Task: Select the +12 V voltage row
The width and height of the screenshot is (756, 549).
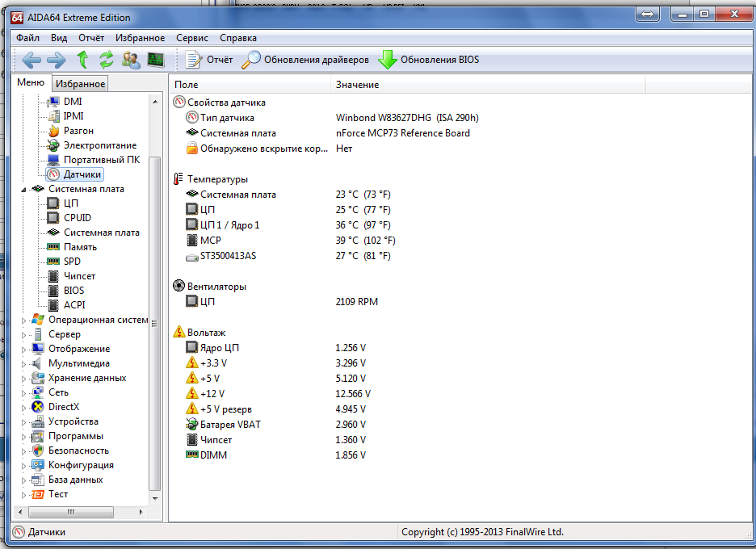Action: pos(278,394)
